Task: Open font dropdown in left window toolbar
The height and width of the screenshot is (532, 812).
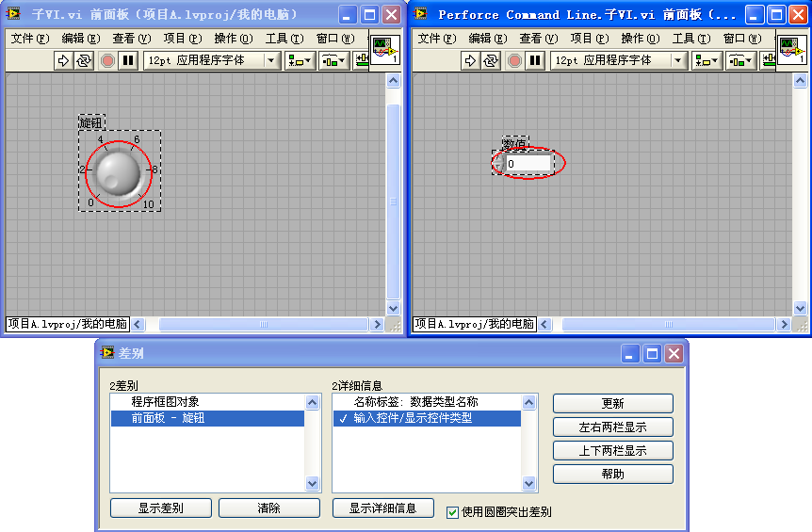Action: pos(271,60)
